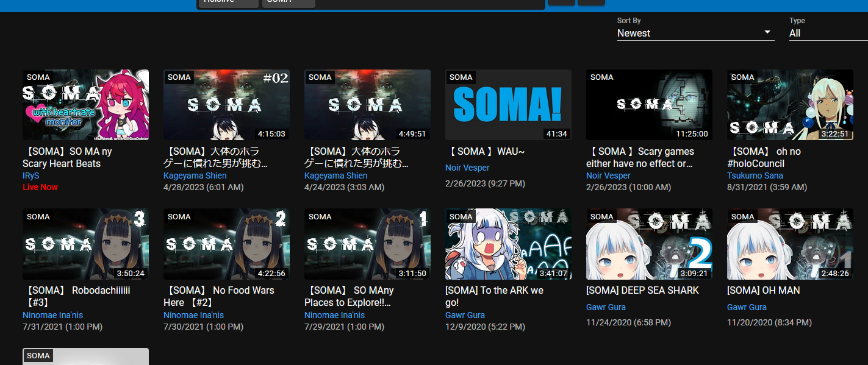Click the 41:34 duration badge
This screenshot has height=365, width=868.
(x=556, y=133)
